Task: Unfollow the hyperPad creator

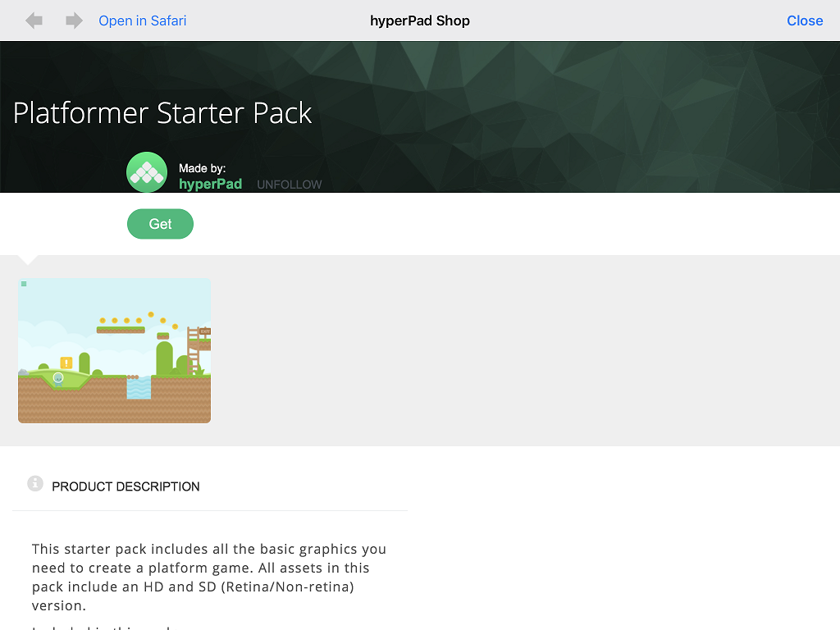Action: click(x=290, y=185)
